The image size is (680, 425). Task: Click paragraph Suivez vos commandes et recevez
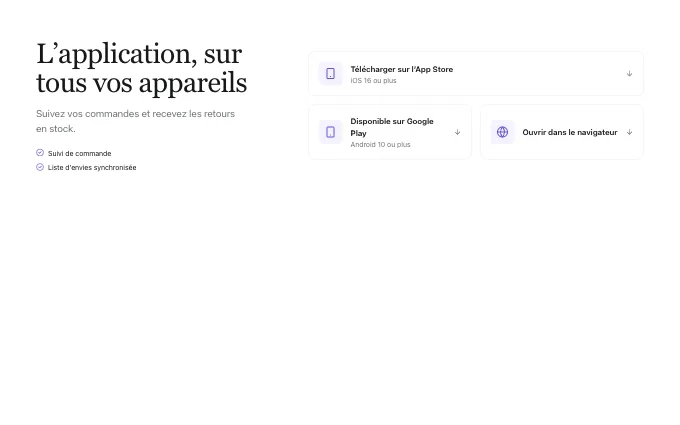click(135, 121)
